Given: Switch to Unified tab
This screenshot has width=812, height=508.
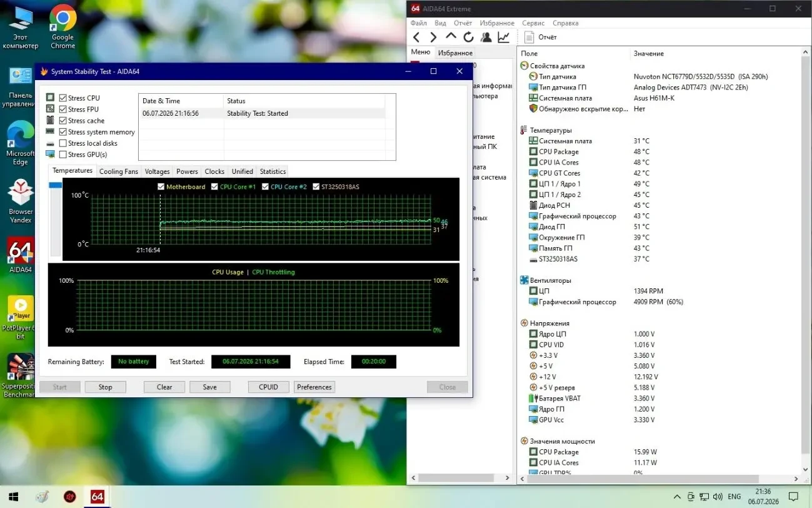Looking at the screenshot, I should 243,171.
